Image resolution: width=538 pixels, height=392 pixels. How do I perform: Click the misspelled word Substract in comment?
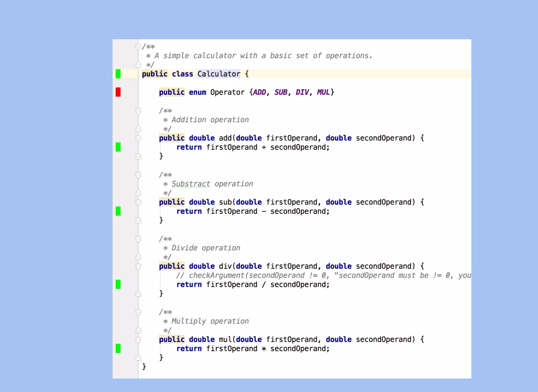click(191, 184)
